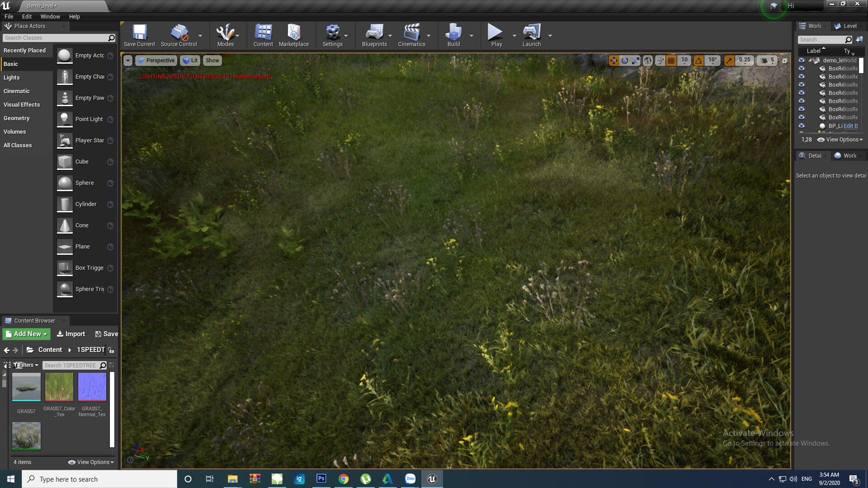868x488 pixels.
Task: Hide the first BoxReflection actor with its eye icon
Action: [x=802, y=68]
